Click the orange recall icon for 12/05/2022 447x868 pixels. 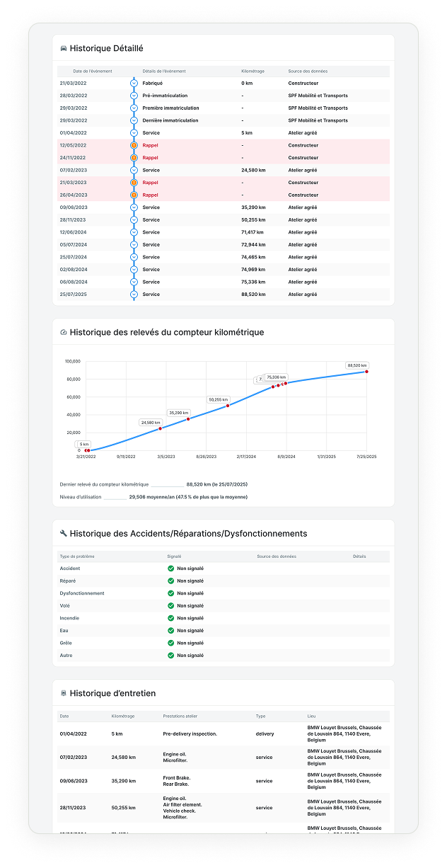(134, 145)
